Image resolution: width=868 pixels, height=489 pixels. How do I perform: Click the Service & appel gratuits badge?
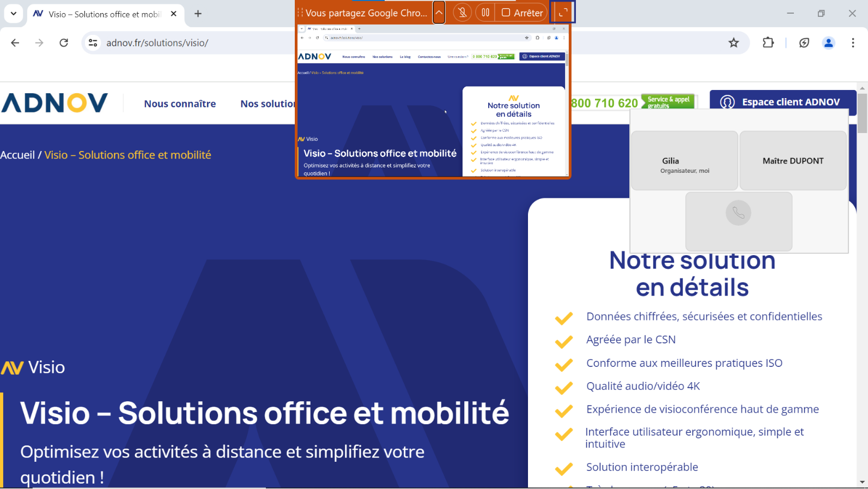pos(668,102)
